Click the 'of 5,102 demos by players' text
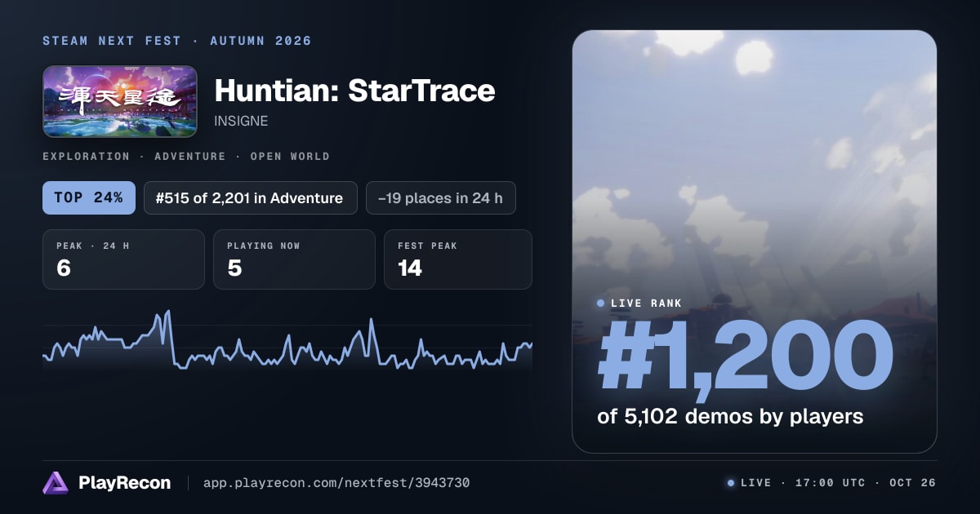 click(730, 416)
